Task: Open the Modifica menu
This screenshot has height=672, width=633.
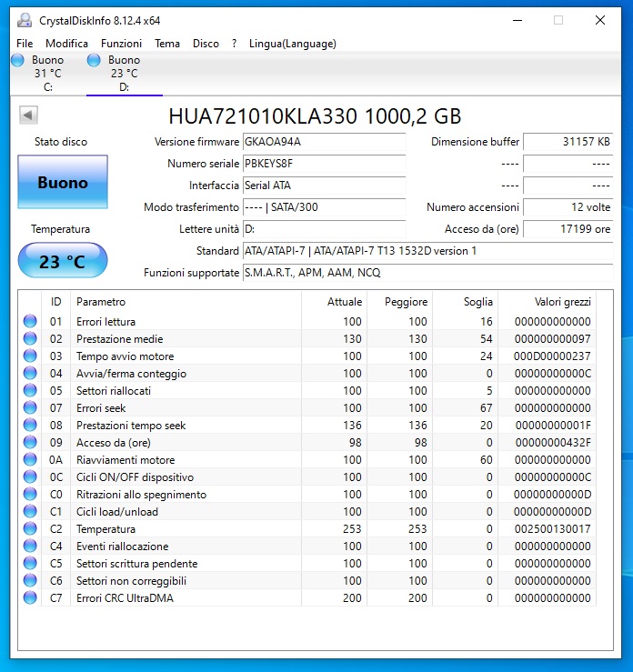Action: tap(66, 44)
